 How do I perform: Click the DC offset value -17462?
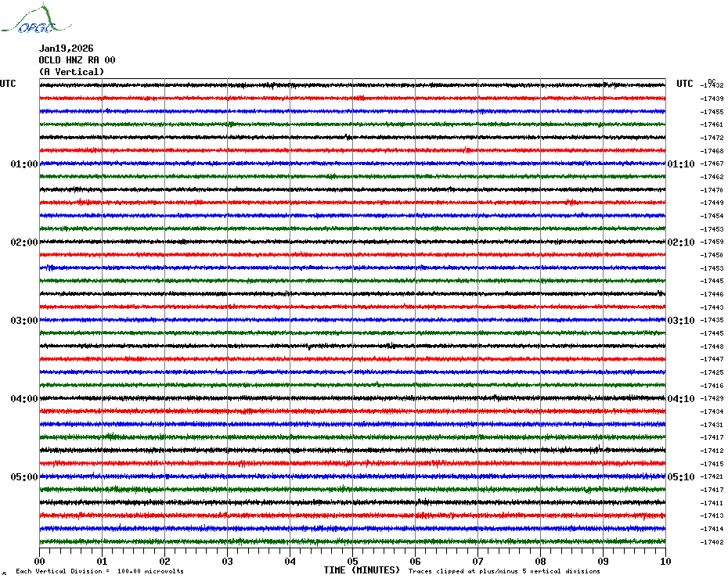point(712,177)
